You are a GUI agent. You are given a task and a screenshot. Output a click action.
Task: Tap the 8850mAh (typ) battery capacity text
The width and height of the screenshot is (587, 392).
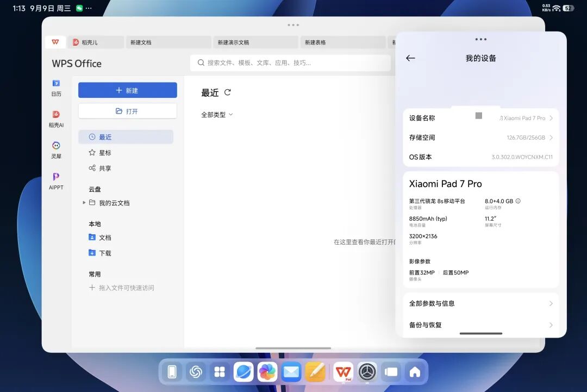click(428, 219)
